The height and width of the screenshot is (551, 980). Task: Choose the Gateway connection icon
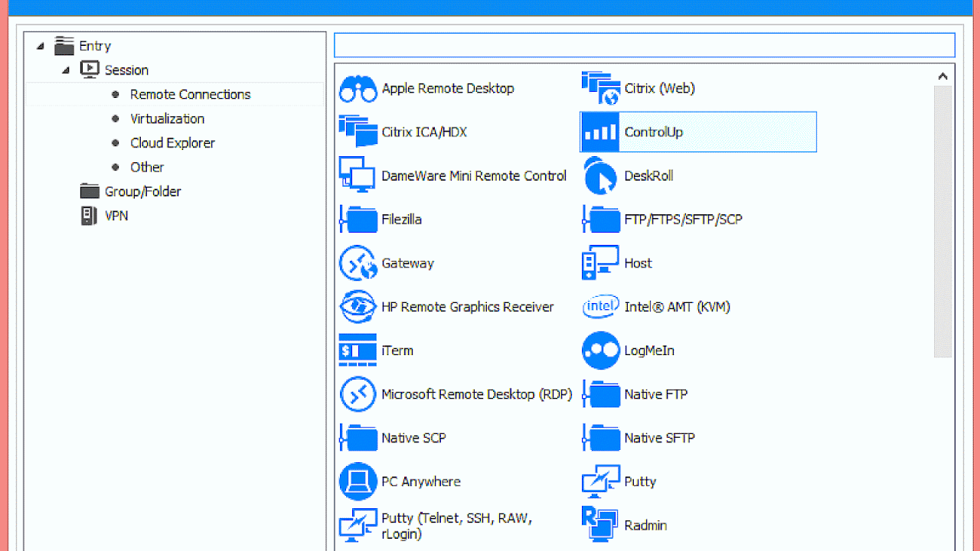tap(407, 262)
